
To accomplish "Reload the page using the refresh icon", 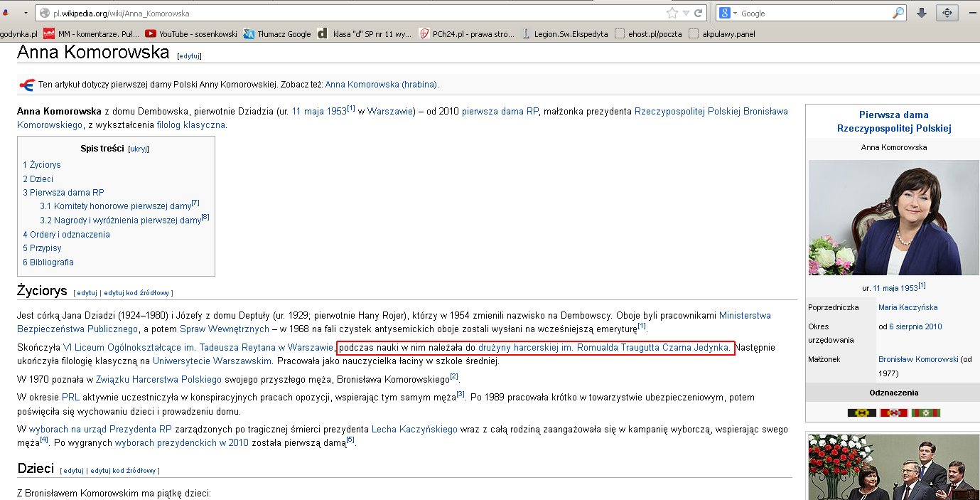I will point(699,13).
